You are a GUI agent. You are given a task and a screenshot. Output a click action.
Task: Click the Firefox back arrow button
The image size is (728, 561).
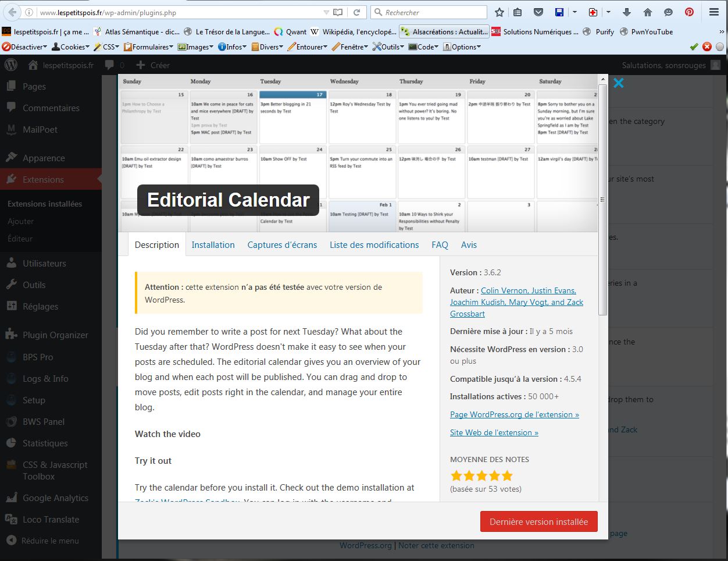click(x=12, y=12)
